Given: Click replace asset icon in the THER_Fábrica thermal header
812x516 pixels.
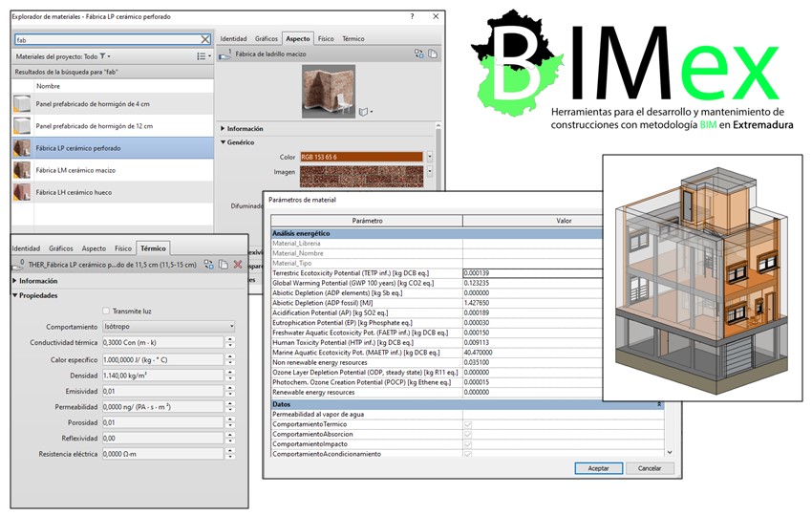Looking at the screenshot, I should [208, 265].
